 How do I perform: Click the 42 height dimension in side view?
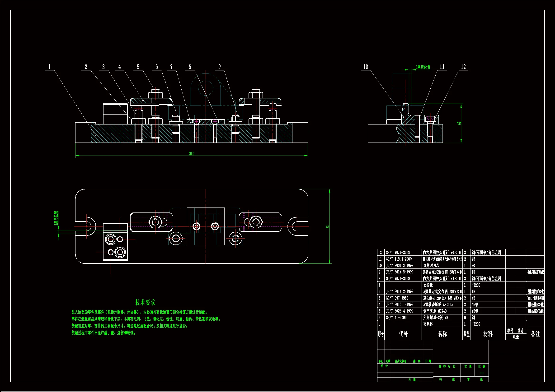tap(459, 123)
